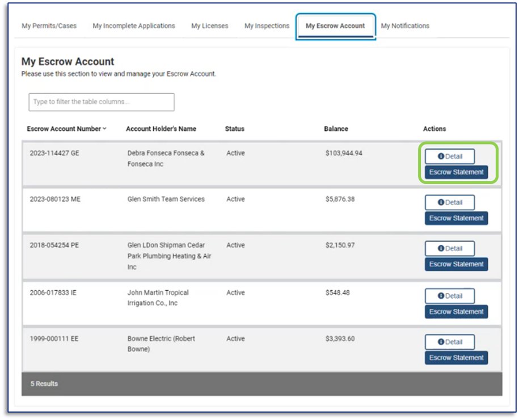Image resolution: width=519 pixels, height=420 pixels.
Task: View Escrow Statement for account 1999-000111 EE
Action: [x=456, y=358]
